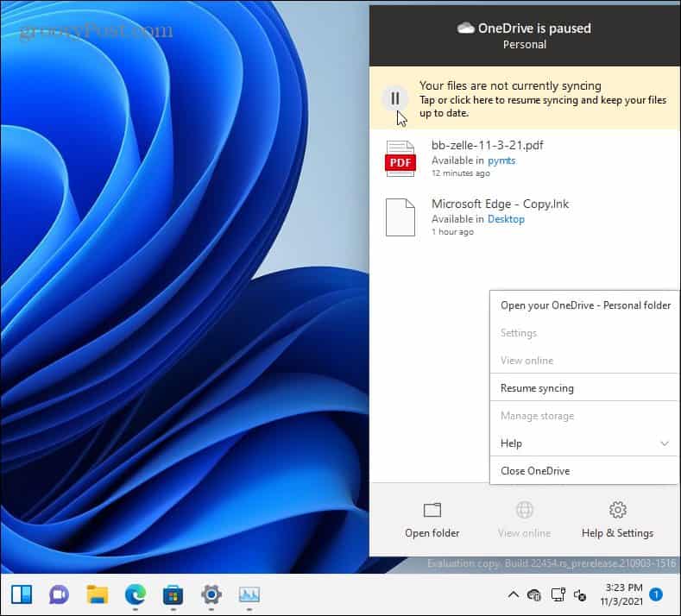Click 'Your files are not currently syncing' banner text

click(x=510, y=85)
